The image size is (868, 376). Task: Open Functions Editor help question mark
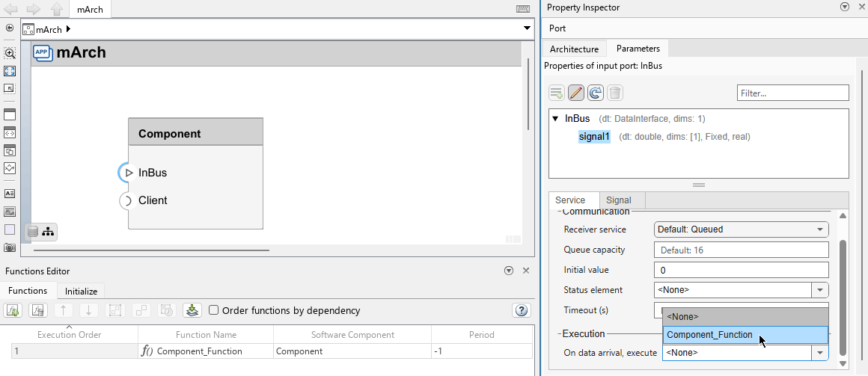522,310
